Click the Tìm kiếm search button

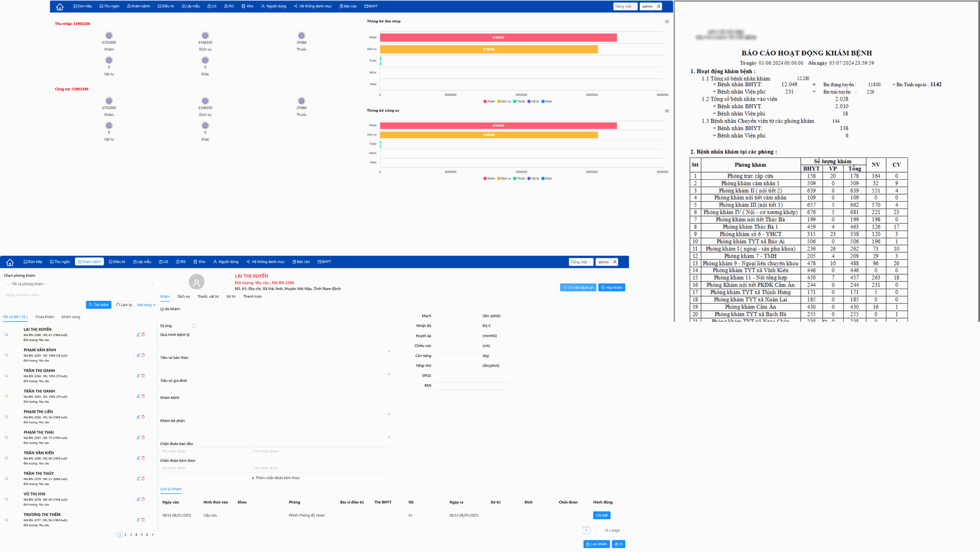pos(99,305)
